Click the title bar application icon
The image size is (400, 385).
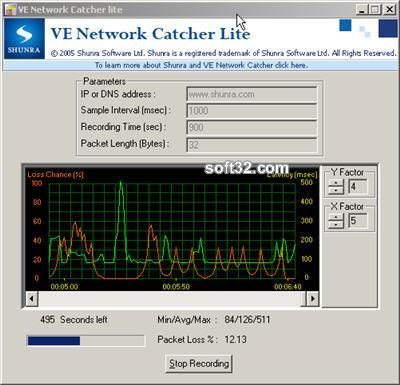(10, 9)
